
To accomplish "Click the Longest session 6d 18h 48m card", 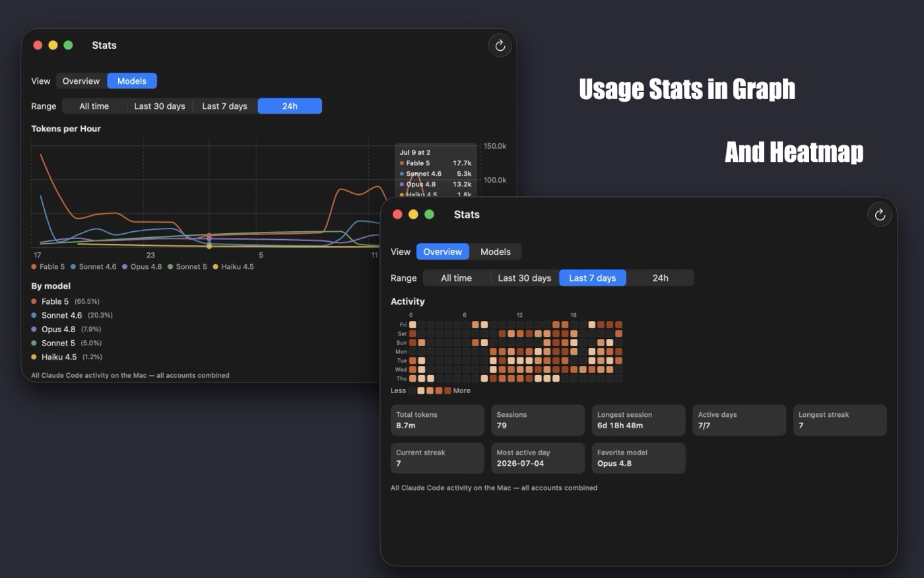I will click(x=638, y=420).
